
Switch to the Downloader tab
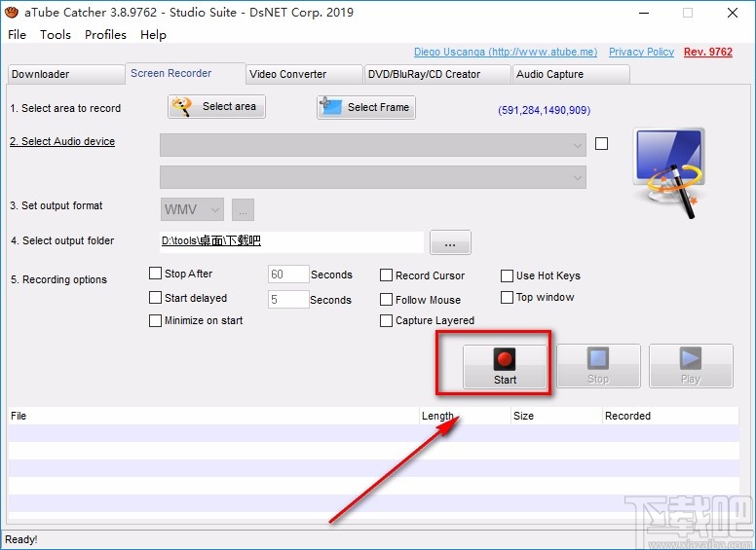[66, 74]
